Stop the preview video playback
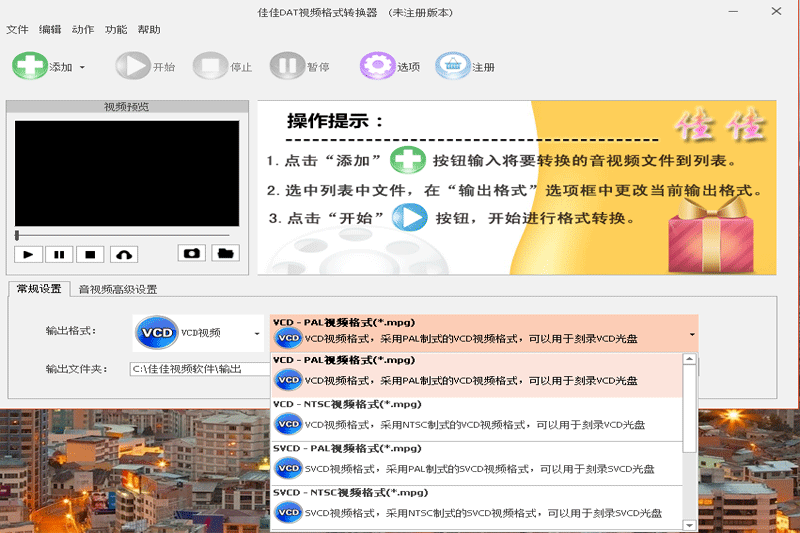Image resolution: width=800 pixels, height=533 pixels. (90, 254)
